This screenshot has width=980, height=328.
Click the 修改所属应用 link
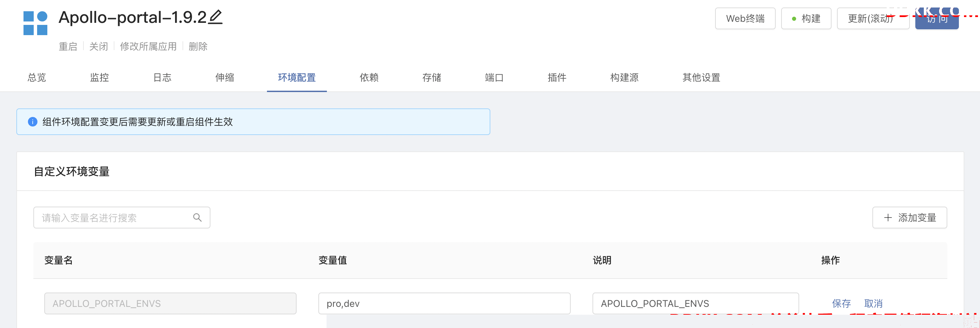[x=148, y=46]
